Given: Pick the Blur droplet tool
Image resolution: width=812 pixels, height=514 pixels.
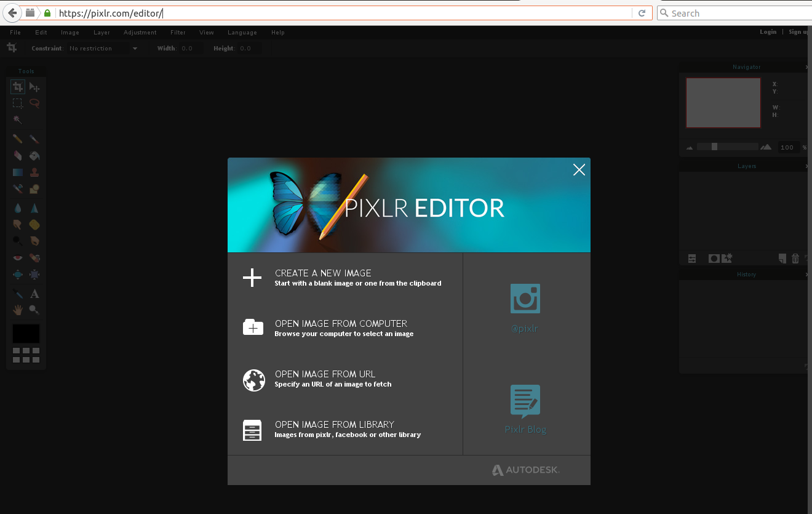Looking at the screenshot, I should point(18,208).
